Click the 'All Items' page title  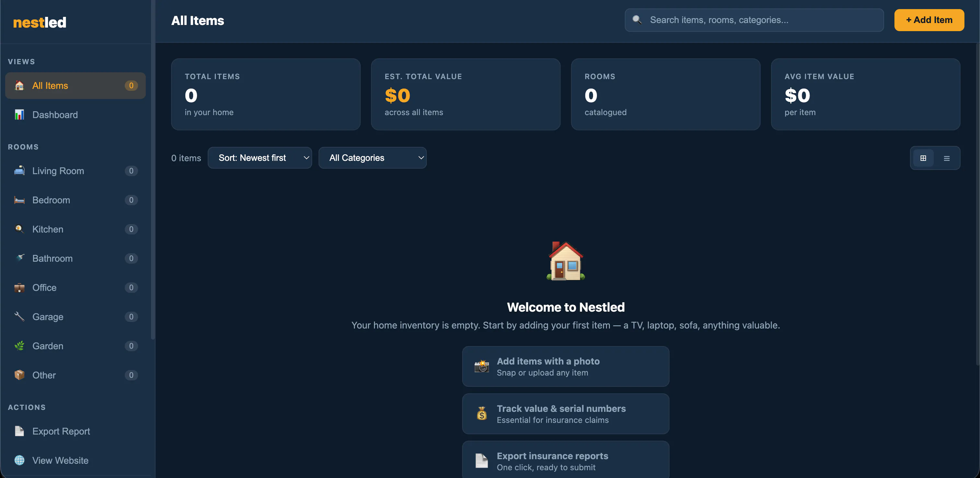197,20
